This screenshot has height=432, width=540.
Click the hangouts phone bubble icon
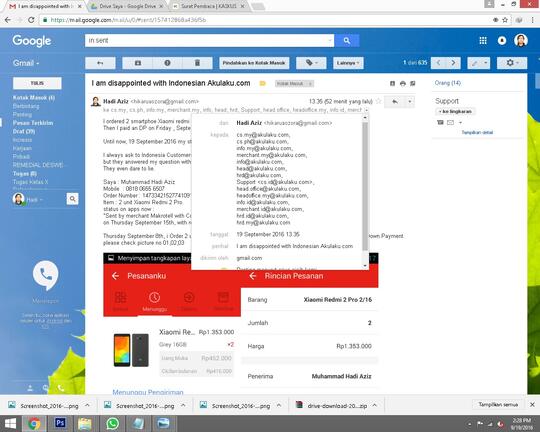[45, 275]
